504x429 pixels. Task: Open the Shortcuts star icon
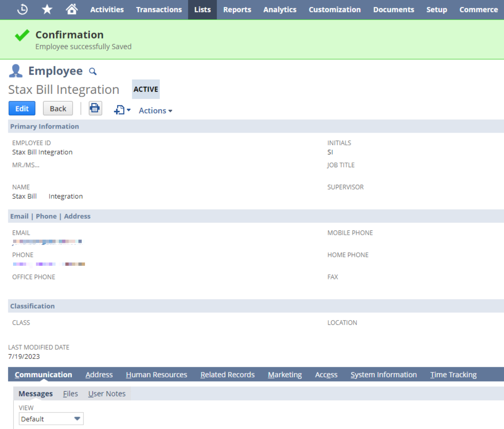click(47, 9)
